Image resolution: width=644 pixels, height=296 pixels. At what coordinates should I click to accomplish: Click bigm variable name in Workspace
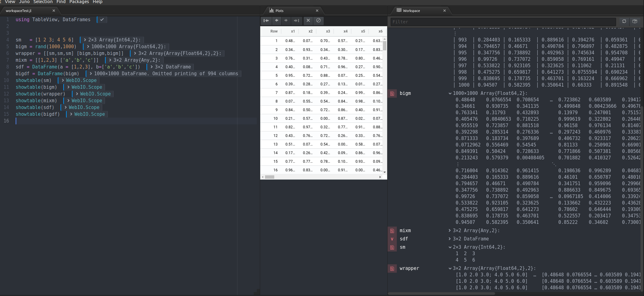click(405, 93)
